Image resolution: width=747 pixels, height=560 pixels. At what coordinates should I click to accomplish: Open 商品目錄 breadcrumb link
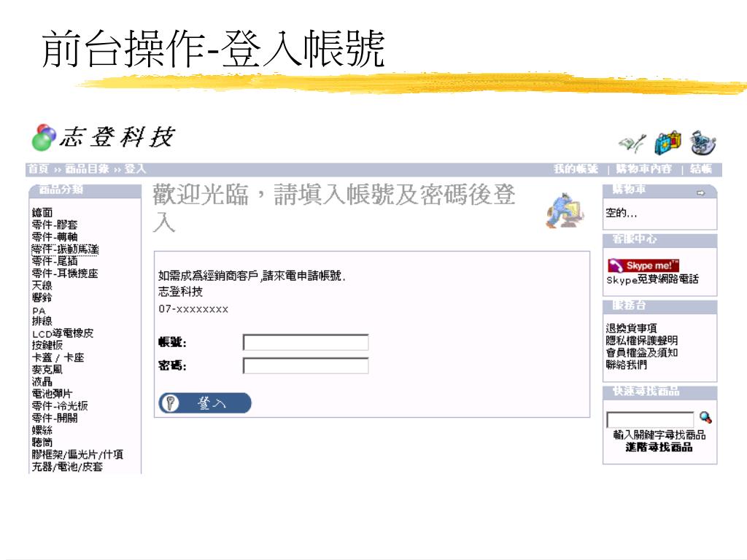(x=88, y=168)
